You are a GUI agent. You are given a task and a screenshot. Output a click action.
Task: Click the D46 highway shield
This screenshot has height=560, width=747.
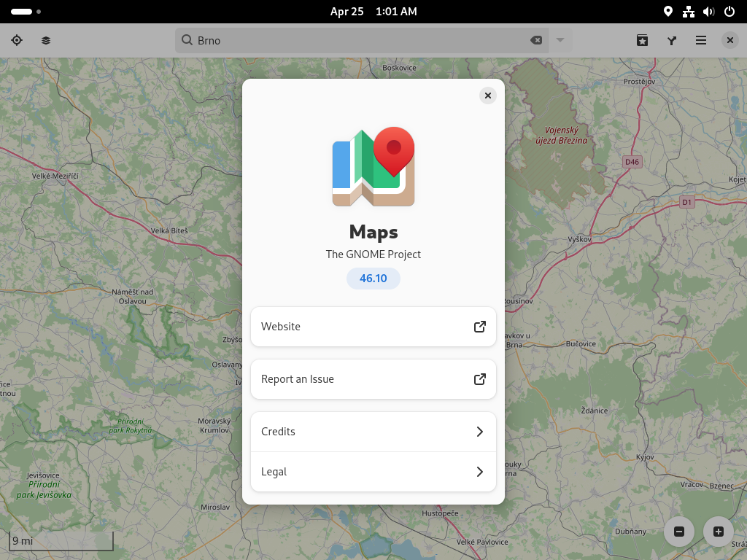pyautogui.click(x=632, y=162)
